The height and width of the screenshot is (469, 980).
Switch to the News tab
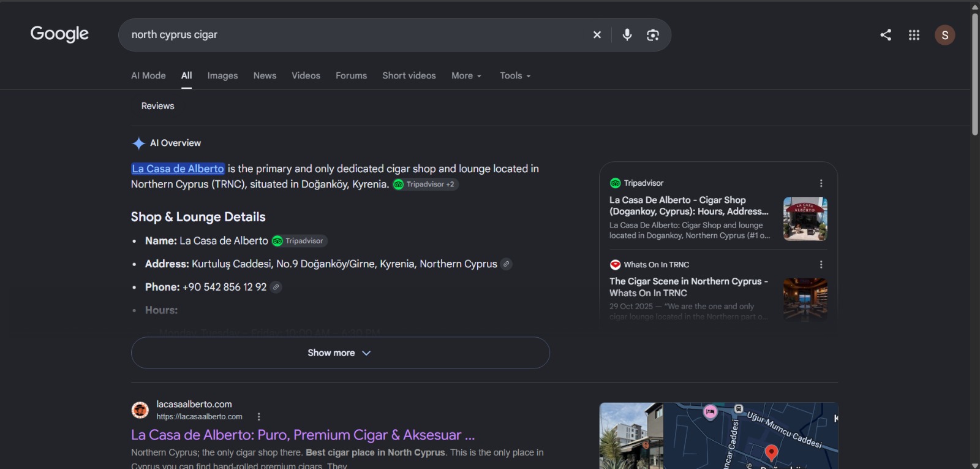(x=265, y=76)
